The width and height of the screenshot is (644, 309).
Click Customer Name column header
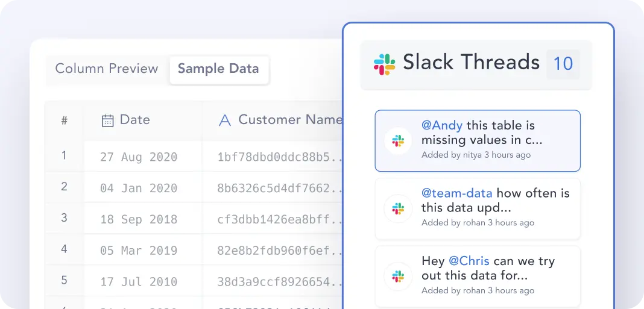tap(289, 120)
